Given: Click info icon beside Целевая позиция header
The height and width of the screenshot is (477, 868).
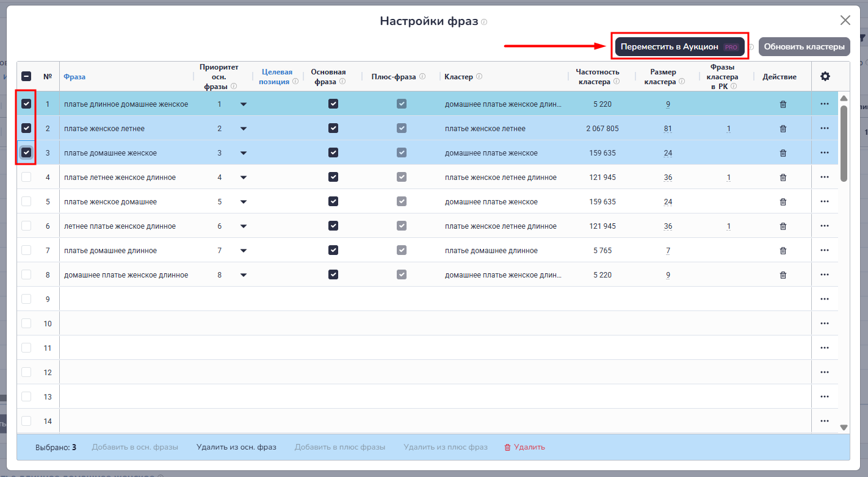Looking at the screenshot, I should point(295,82).
